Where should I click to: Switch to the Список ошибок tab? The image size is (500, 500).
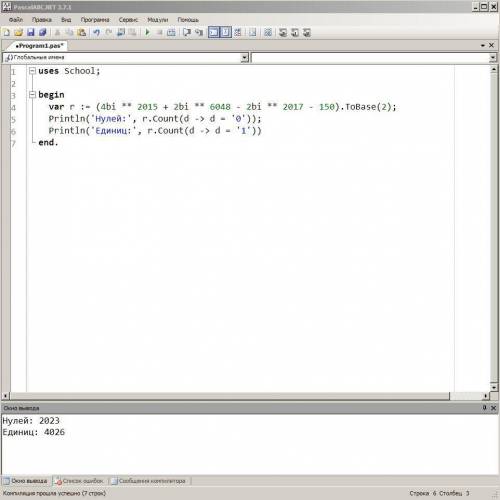coord(79,481)
